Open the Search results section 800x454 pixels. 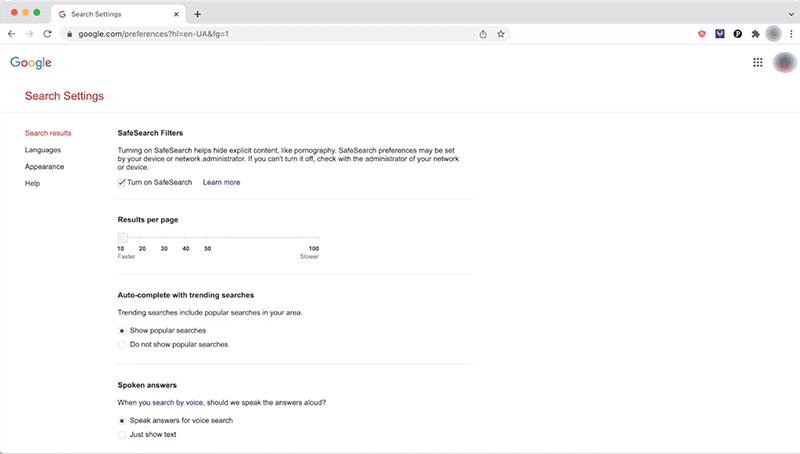48,133
